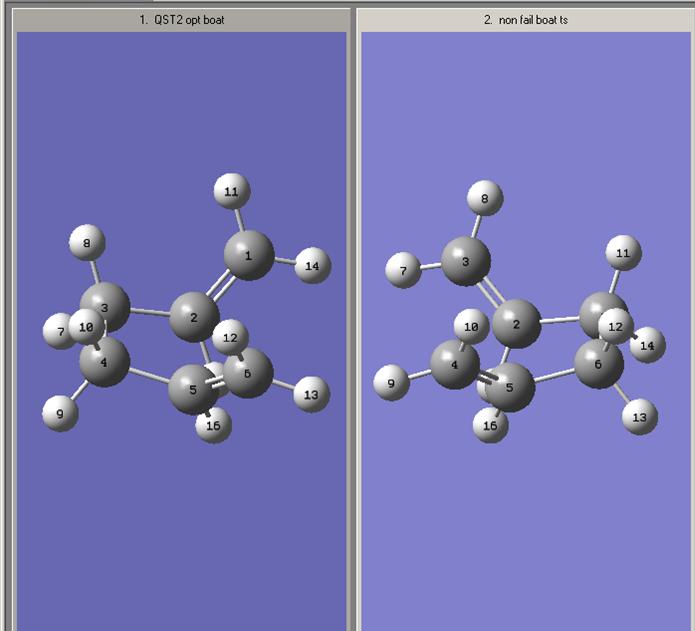The image size is (695, 631).
Task: Select hydrogen atom 13 in right panel
Action: click(640, 417)
